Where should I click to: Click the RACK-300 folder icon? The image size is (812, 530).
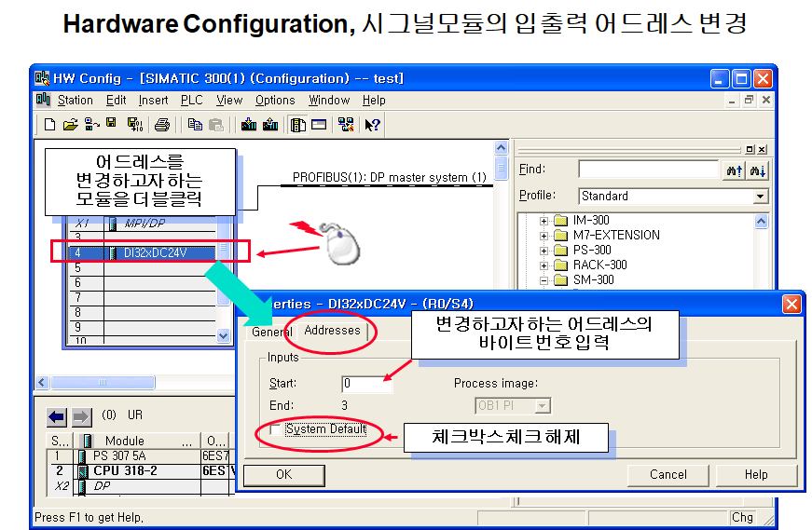[x=561, y=265]
